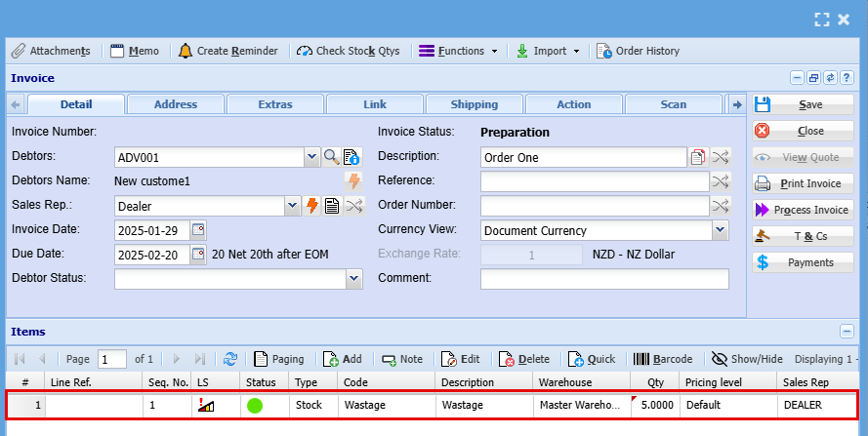This screenshot has width=868, height=436.
Task: Open the Due Date calendar picker
Action: 198,254
